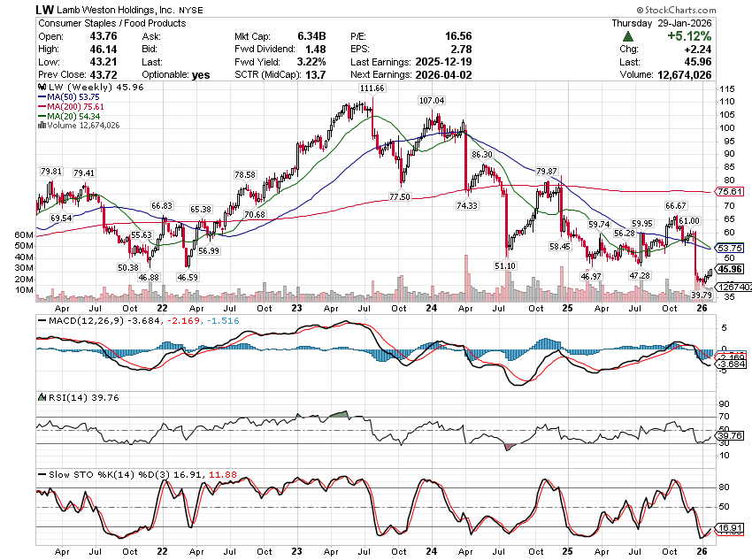
Task: Click the 45.96 last price axis tag
Action: [x=730, y=269]
